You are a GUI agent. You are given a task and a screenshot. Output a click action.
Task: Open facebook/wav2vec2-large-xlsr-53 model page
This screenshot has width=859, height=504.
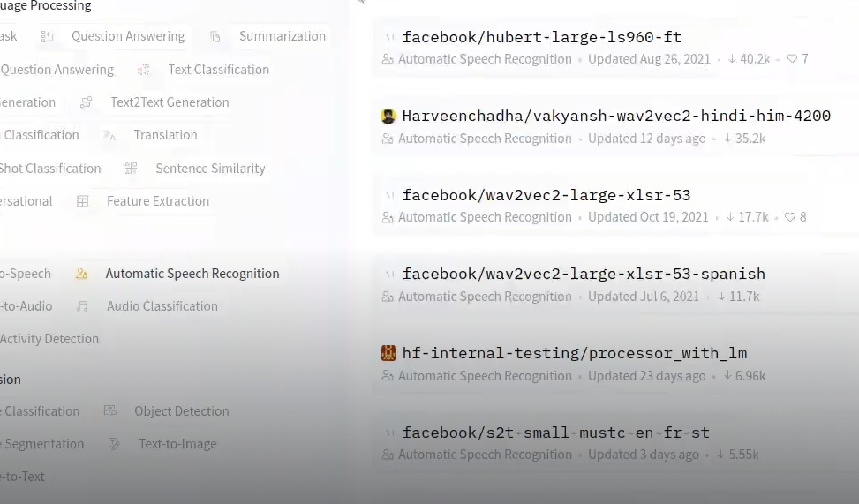(x=546, y=195)
